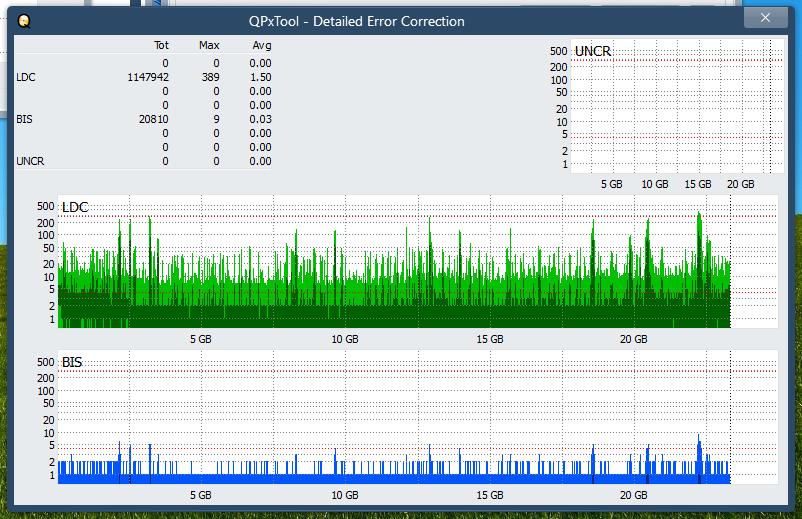Viewport: 802px width, 519px height.
Task: Select the LDC total value 1147942
Action: click(x=148, y=77)
